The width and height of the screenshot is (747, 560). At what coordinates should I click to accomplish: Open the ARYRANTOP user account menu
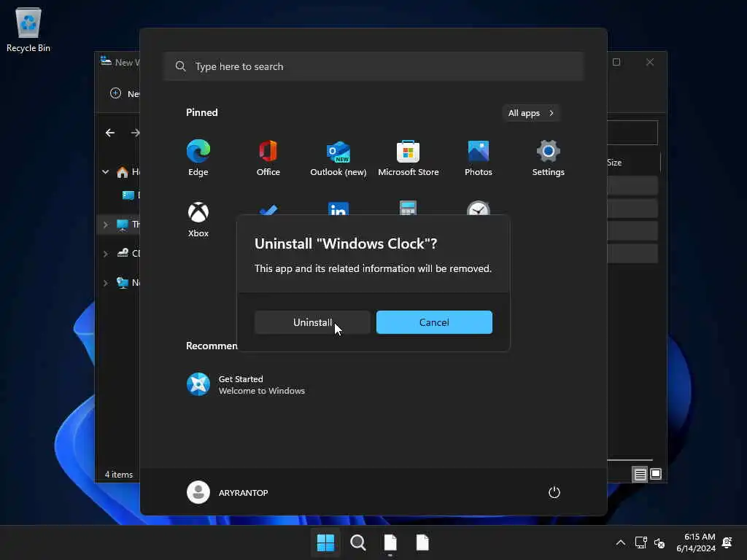click(x=228, y=492)
